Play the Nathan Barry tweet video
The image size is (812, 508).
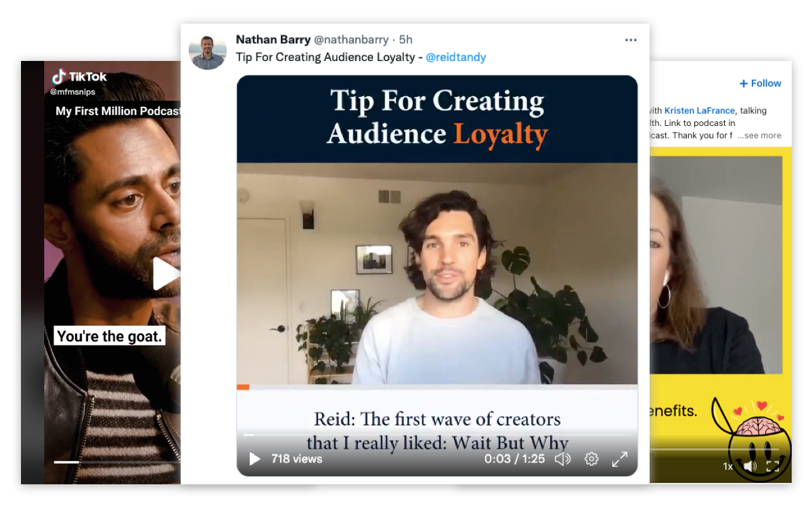[254, 459]
